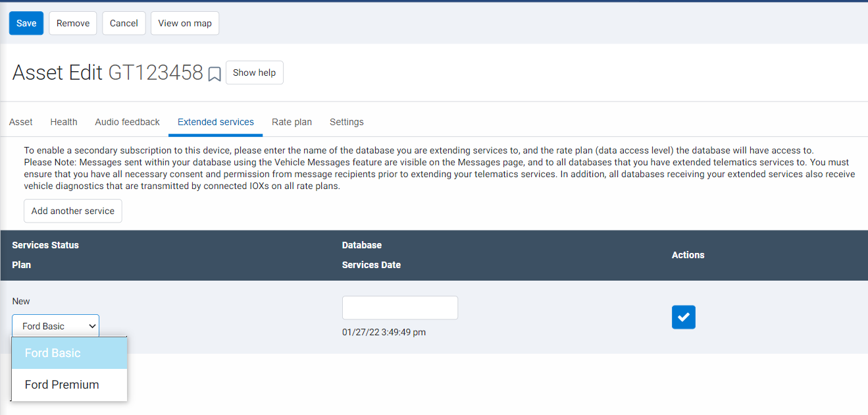Add another service
Screen dimensions: 868x415
(73, 211)
